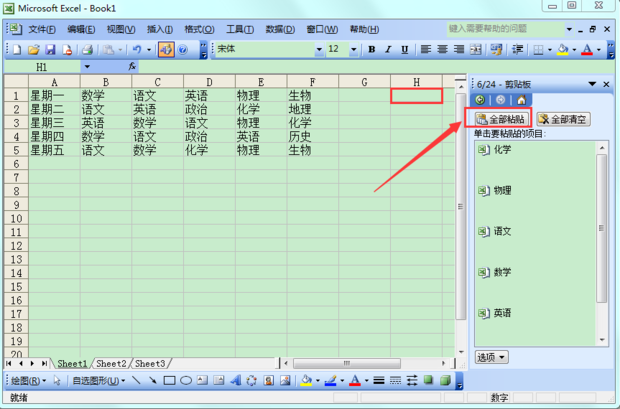
Task: Switch to the Sheet3 tab
Action: [150, 364]
